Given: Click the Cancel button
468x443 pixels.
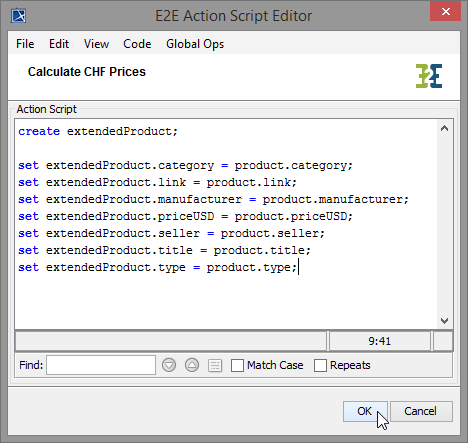Looking at the screenshot, I should 421,411.
